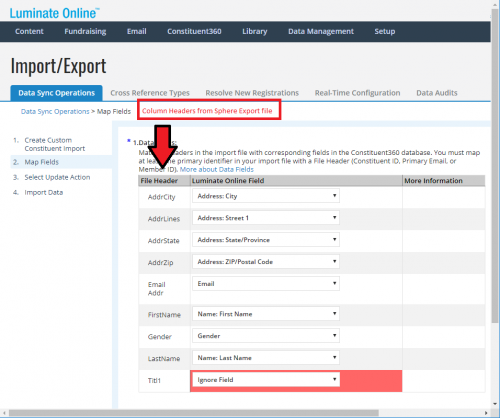
Task: Click the Luminate Online logo
Action: pos(54,13)
